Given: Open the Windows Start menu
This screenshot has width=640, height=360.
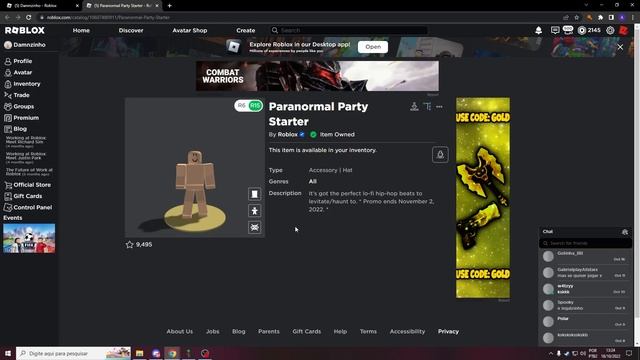Looking at the screenshot, I should (8, 353).
